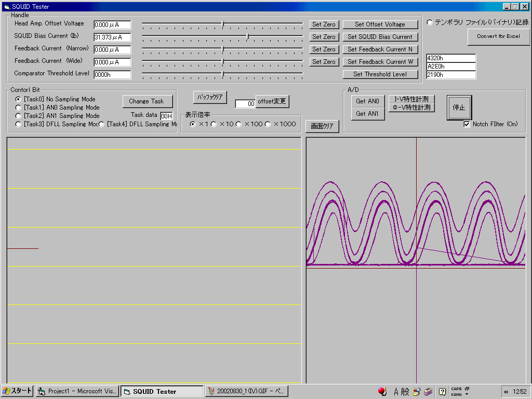This screenshot has width=532, height=399.
Task: Choose ×1000 display magnification
Action: point(268,124)
